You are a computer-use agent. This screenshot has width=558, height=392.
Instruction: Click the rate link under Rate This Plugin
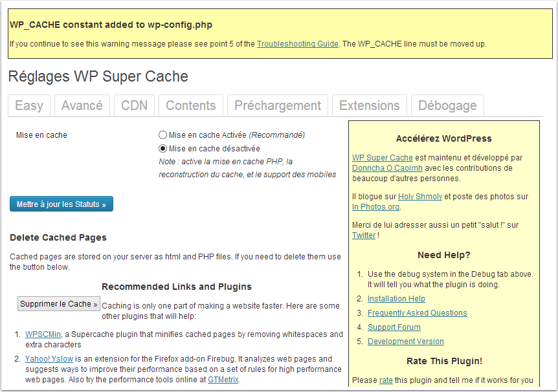tap(386, 380)
